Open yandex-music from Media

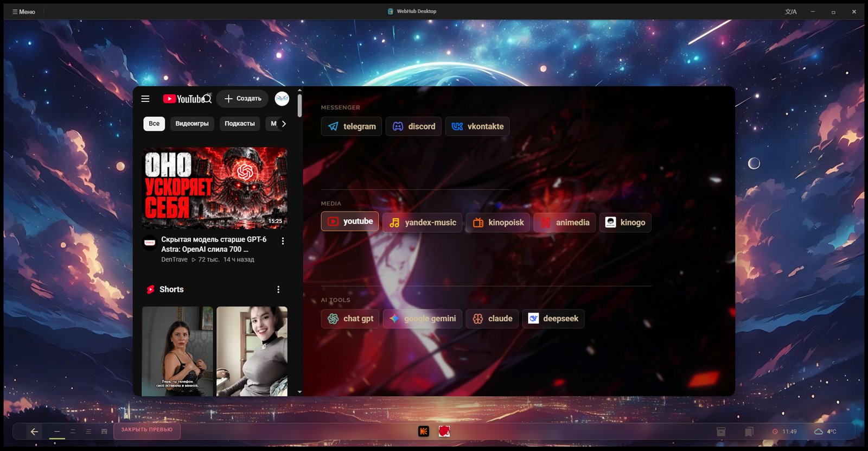point(423,223)
